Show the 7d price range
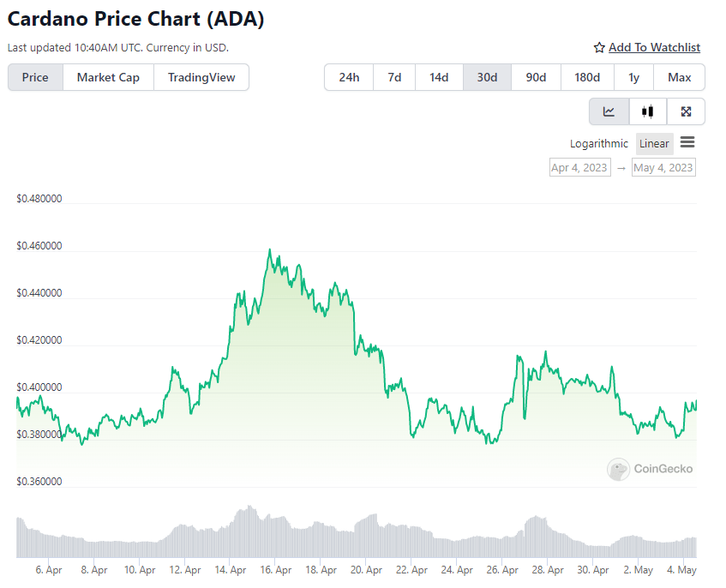Screen dimensions: 726x588 pos(394,77)
